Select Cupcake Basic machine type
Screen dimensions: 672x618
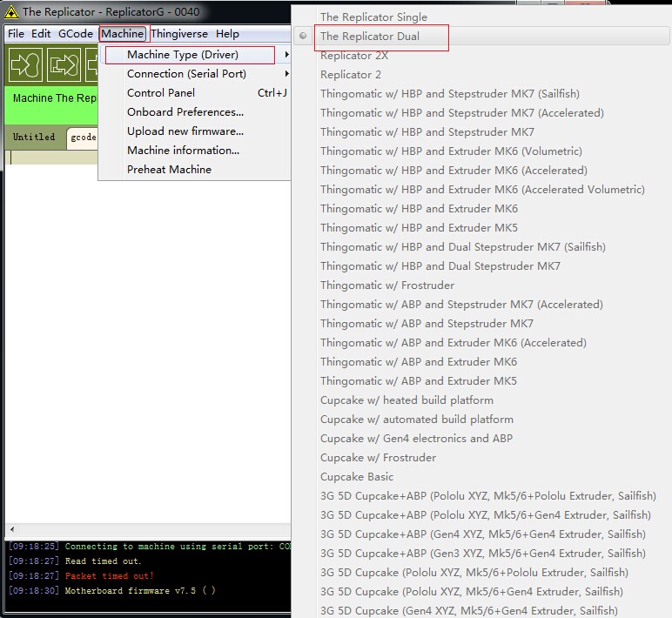pos(357,477)
